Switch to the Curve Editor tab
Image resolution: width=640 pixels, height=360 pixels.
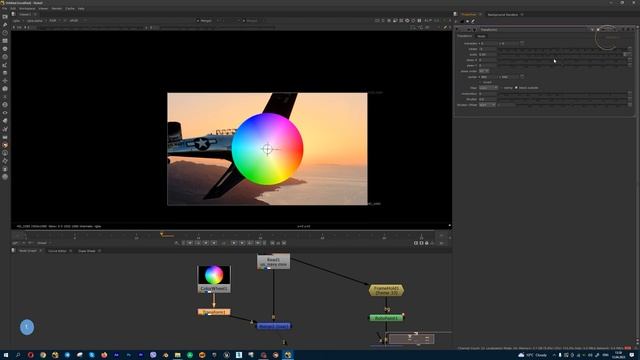pyautogui.click(x=57, y=251)
